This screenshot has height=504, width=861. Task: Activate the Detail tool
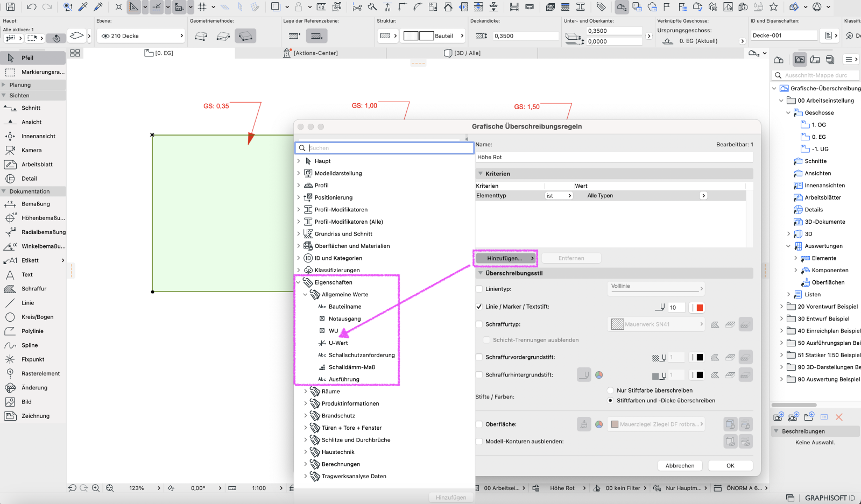33,179
